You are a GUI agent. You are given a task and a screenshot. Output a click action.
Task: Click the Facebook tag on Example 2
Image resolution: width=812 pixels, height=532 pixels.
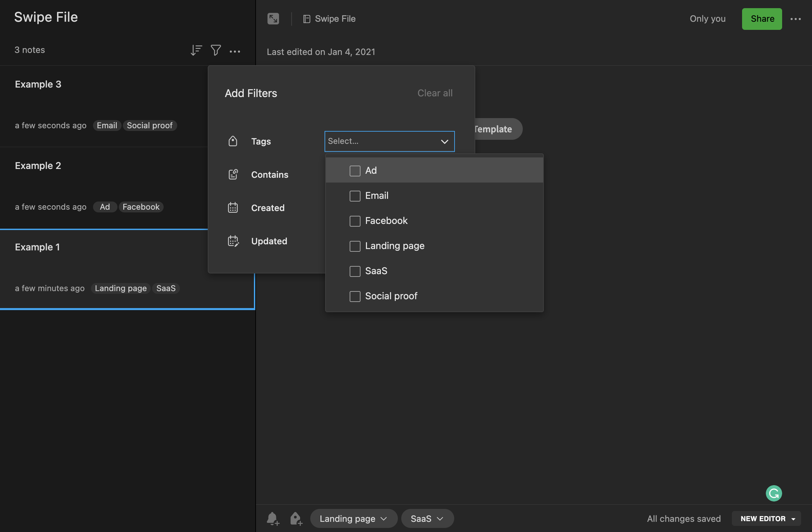[x=141, y=207]
